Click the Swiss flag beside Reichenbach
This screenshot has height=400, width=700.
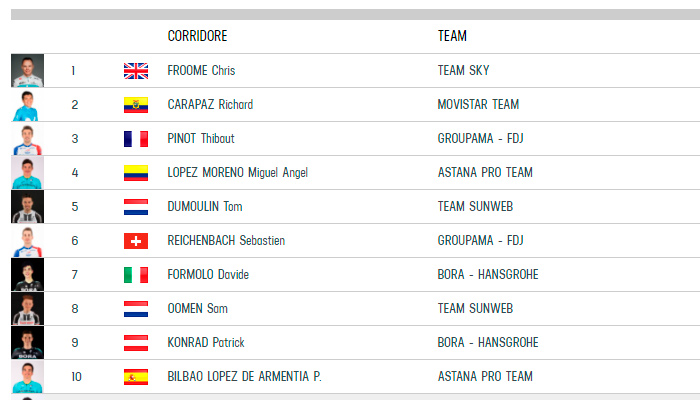click(135, 241)
